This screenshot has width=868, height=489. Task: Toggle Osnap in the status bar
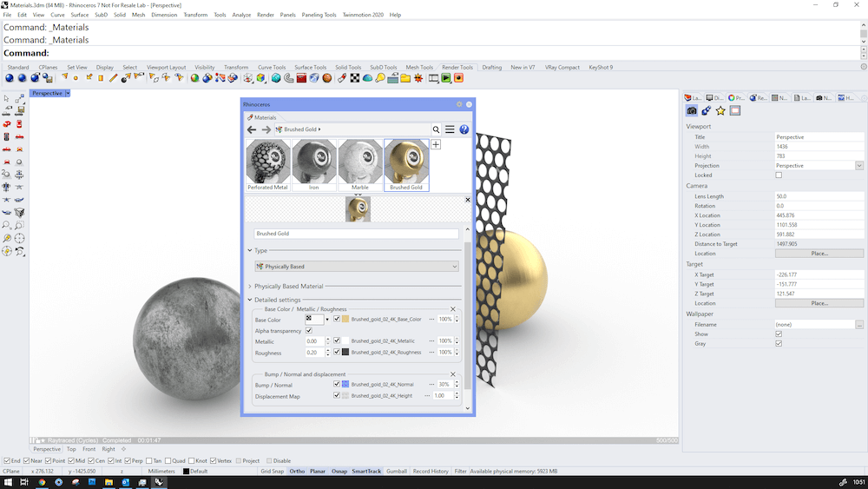tap(339, 472)
